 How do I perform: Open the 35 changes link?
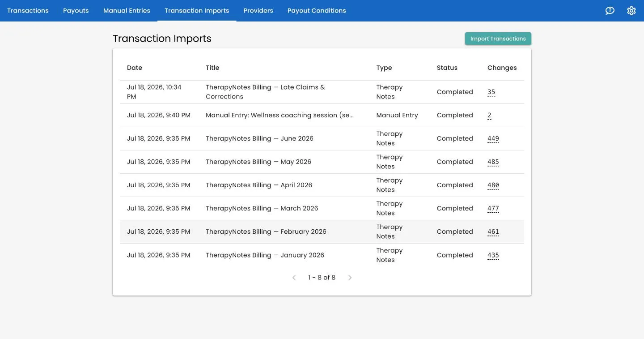[x=491, y=92]
